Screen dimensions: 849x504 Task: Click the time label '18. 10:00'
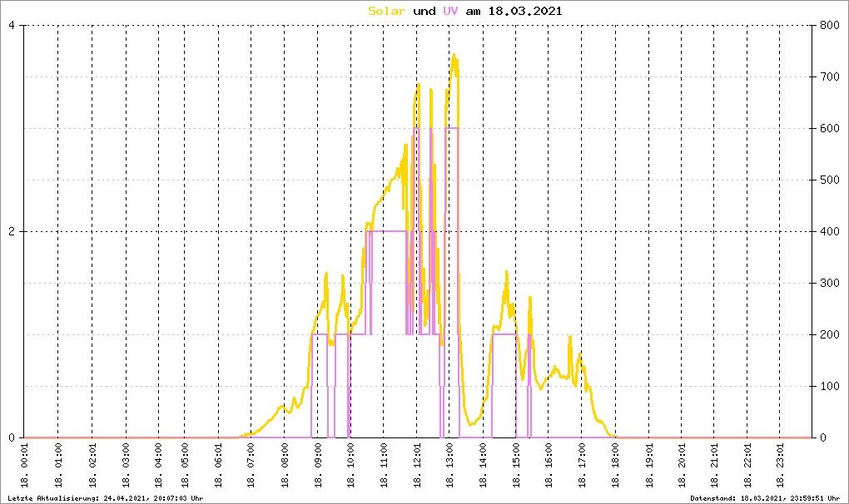351,466
